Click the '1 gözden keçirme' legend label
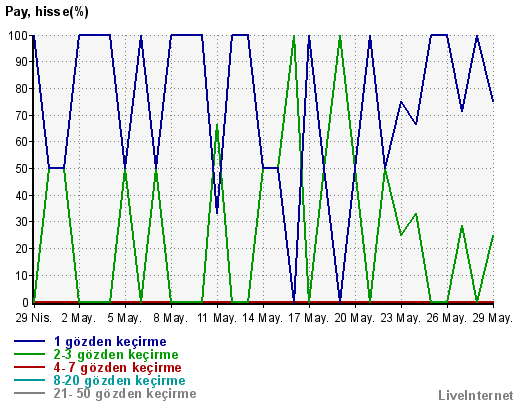Screen dimensions: 520x405 (110, 342)
